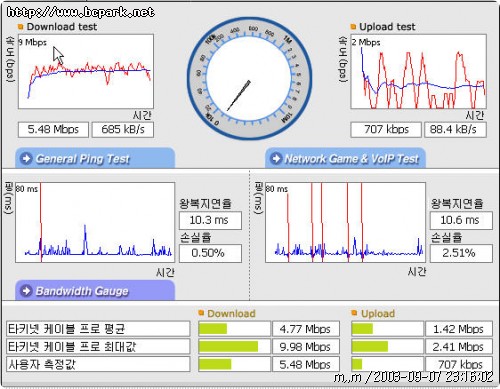The image size is (500, 389).
Task: Click the 10.6 ms round-trip delay field
Action: 461,221
